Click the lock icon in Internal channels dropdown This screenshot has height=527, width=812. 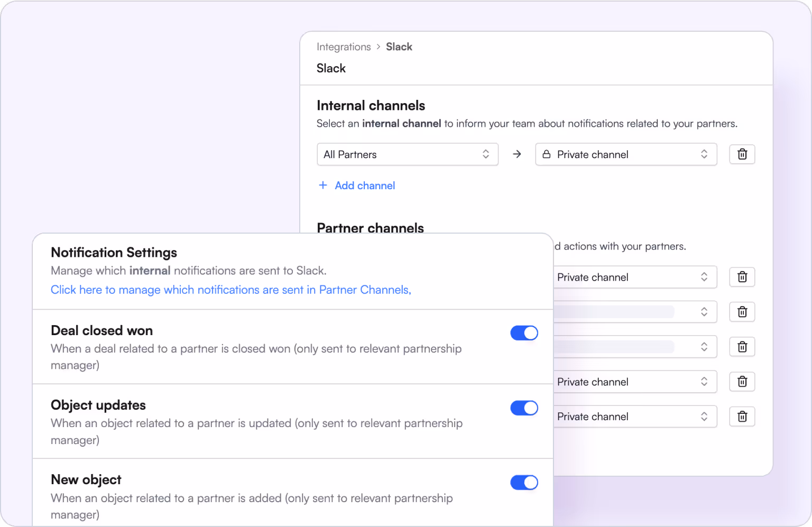pyautogui.click(x=547, y=154)
